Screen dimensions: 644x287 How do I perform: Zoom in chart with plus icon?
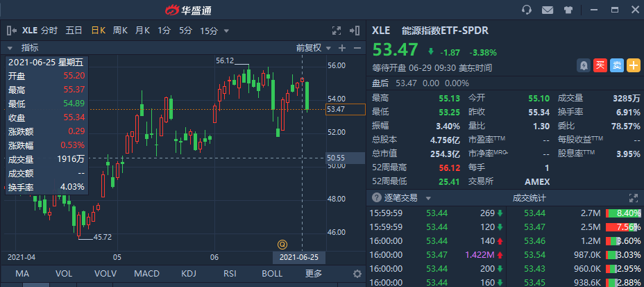(341, 48)
